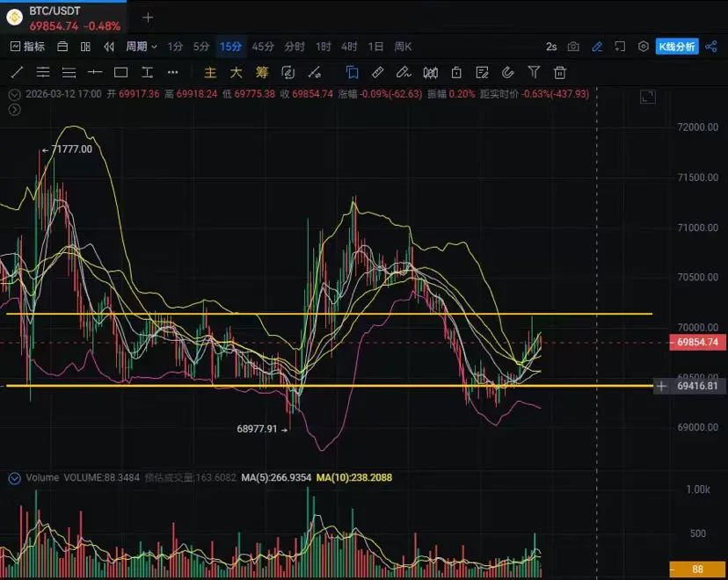Select the rectangle drawing tool
728x580 pixels.
[x=120, y=72]
